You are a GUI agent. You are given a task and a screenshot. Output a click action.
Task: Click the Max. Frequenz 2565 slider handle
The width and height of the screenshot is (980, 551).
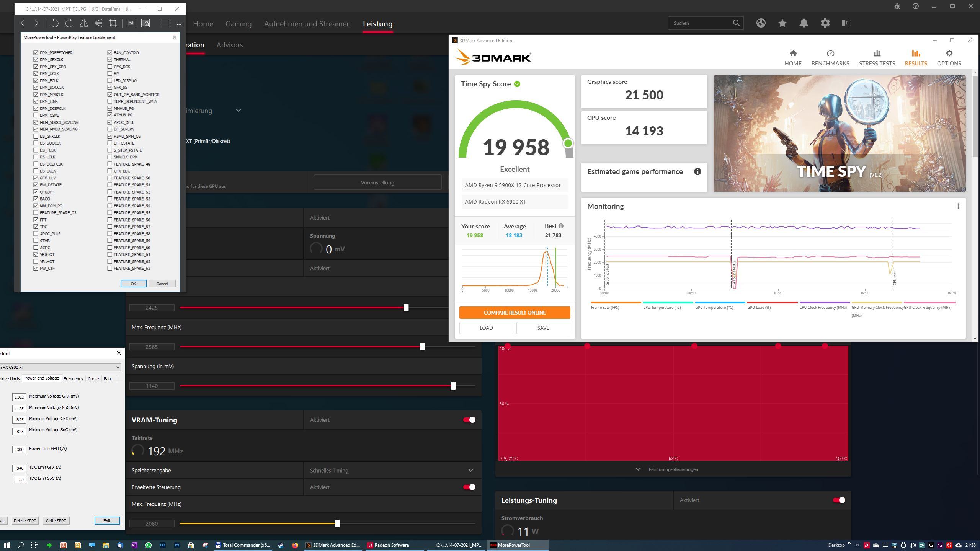(422, 347)
